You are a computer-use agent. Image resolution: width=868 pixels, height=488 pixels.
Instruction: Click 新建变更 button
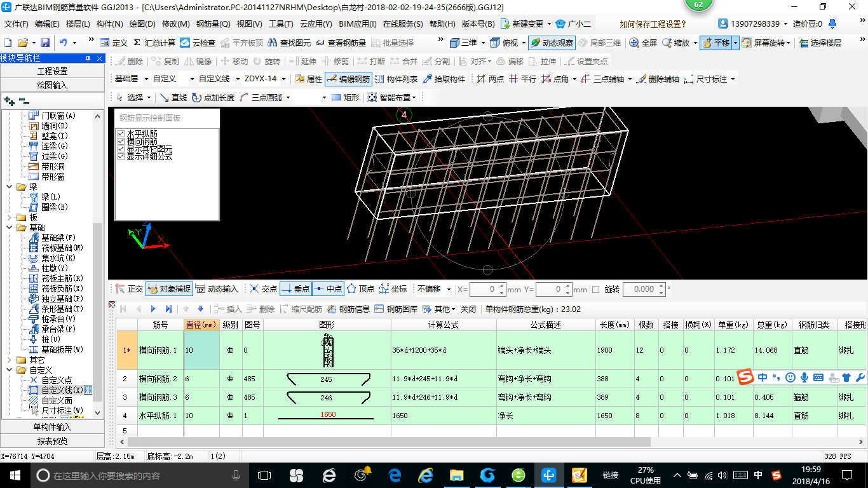524,24
